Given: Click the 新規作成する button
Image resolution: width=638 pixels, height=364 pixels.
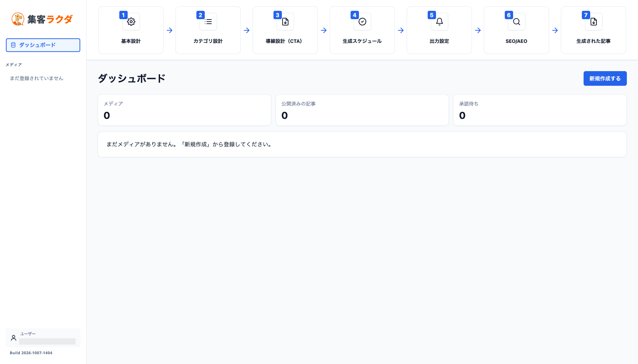Looking at the screenshot, I should [605, 78].
